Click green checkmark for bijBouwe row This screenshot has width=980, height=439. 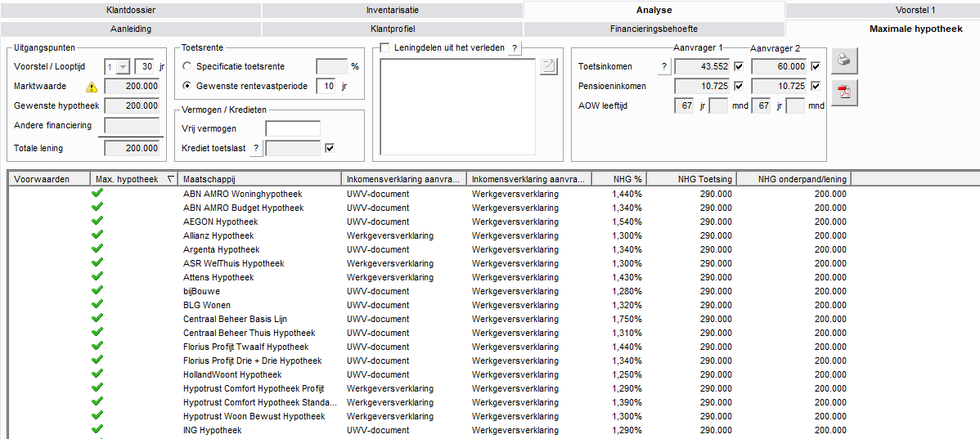97,290
